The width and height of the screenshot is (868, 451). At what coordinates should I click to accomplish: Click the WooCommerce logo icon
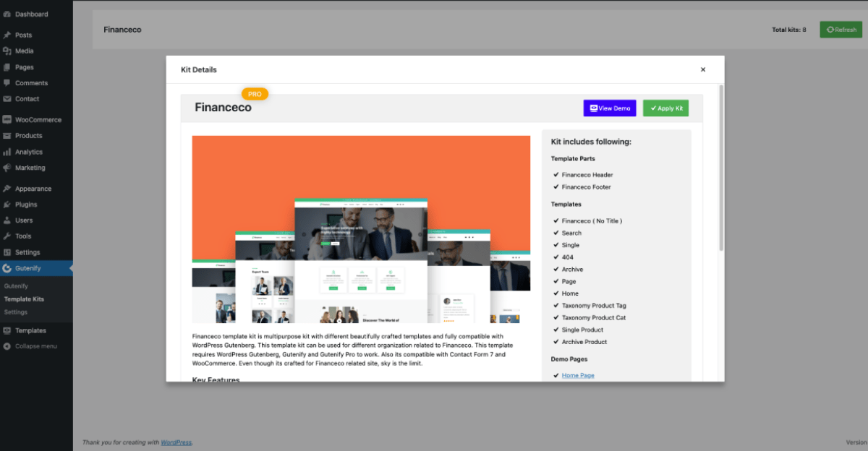click(x=7, y=120)
